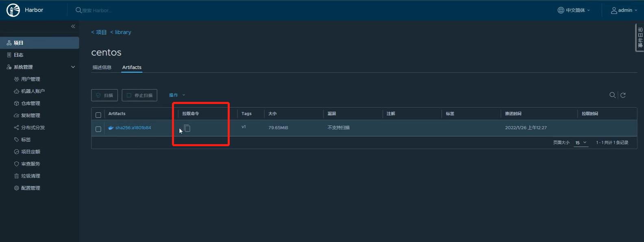Click the 项目 sidebar icon
Viewport: 644px width, 242px height.
(9, 43)
